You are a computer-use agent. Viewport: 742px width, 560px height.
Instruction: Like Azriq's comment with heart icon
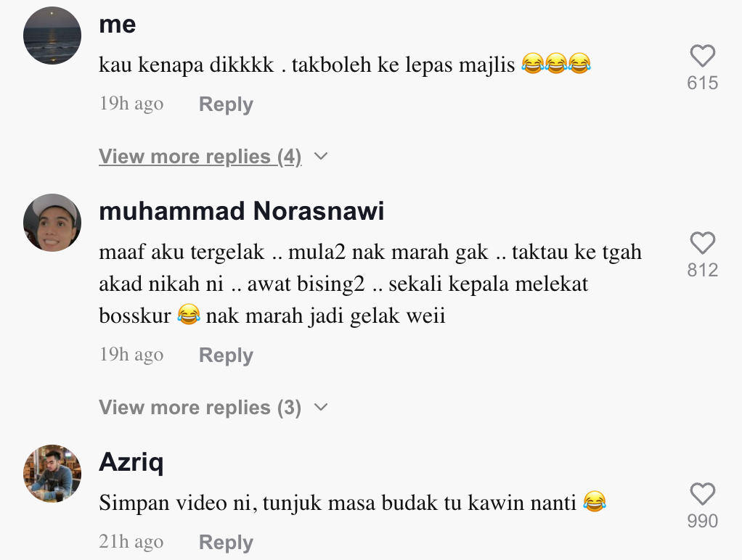703,494
